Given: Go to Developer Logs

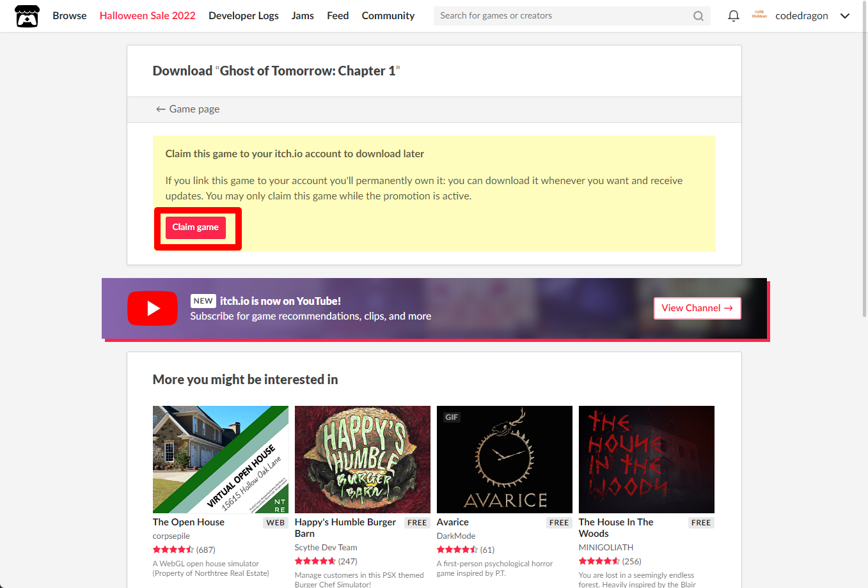Looking at the screenshot, I should point(244,15).
